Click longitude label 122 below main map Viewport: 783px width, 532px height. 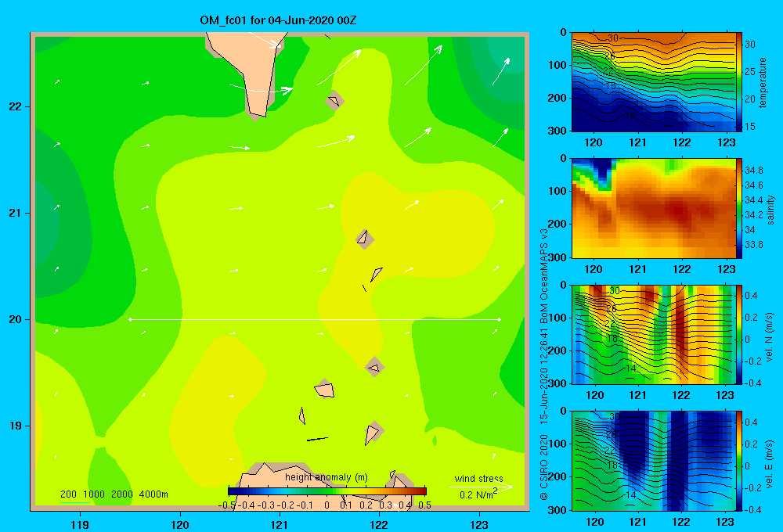click(379, 524)
